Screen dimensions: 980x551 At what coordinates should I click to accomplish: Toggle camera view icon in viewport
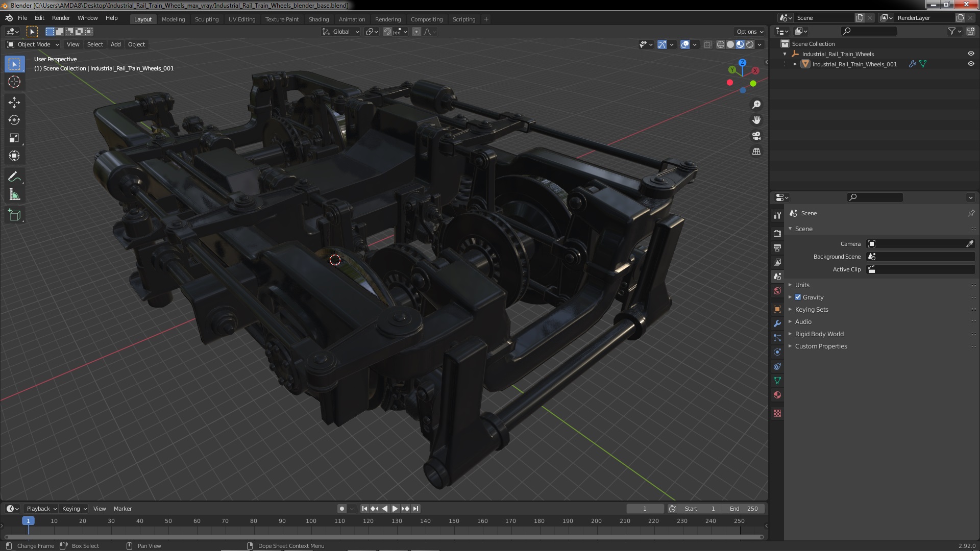pyautogui.click(x=756, y=136)
